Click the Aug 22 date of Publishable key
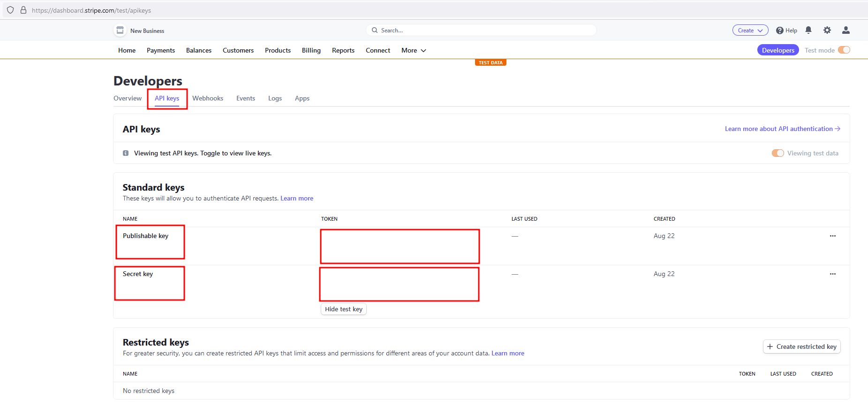868x408 pixels. point(664,236)
